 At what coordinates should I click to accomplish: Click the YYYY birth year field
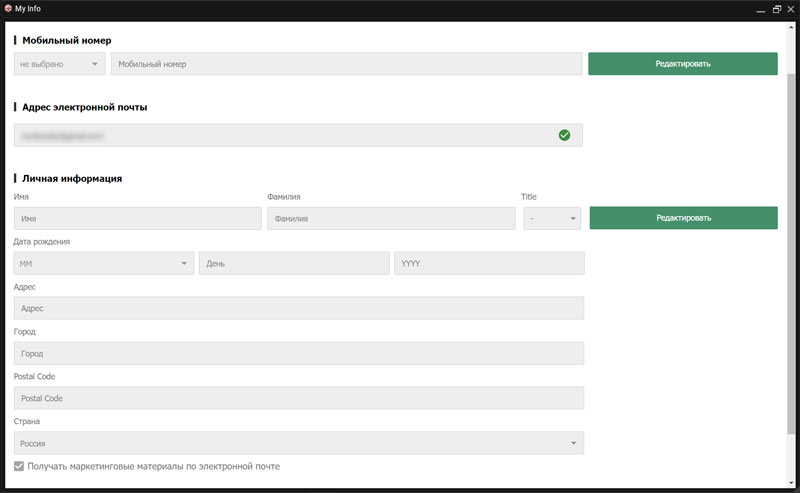[489, 263]
